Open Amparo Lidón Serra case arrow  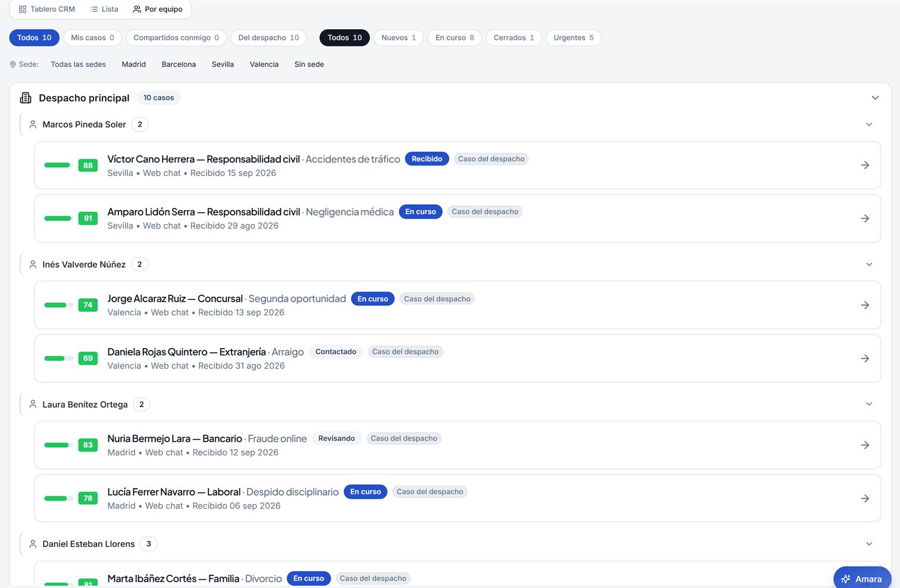click(865, 218)
